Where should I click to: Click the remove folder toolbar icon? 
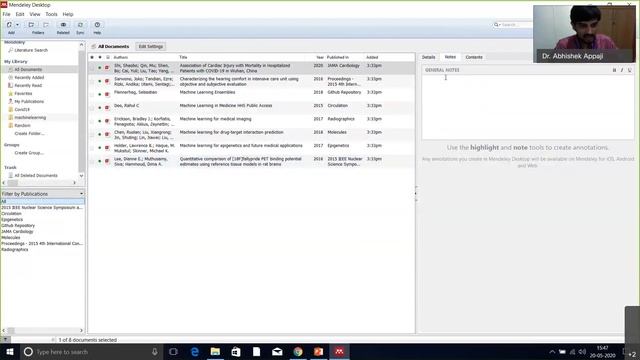pyautogui.click(x=46, y=25)
